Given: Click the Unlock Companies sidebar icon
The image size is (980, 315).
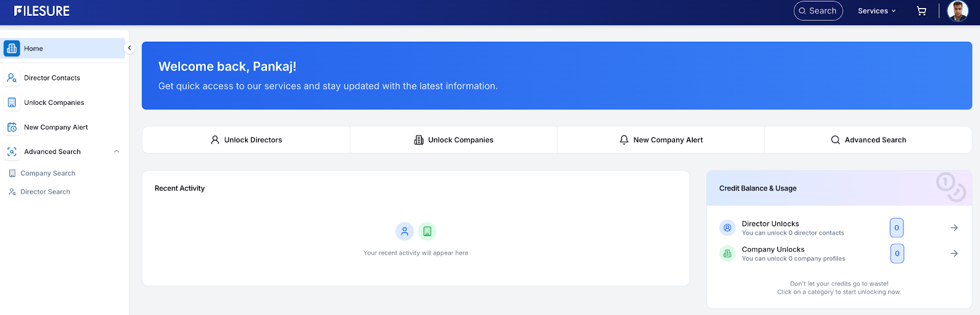Looking at the screenshot, I should (12, 102).
